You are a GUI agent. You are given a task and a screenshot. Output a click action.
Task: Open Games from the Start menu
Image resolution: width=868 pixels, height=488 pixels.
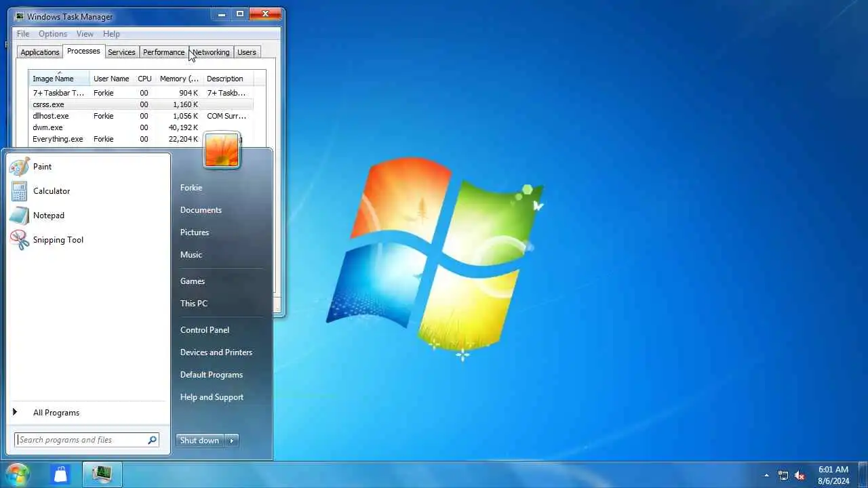[193, 281]
